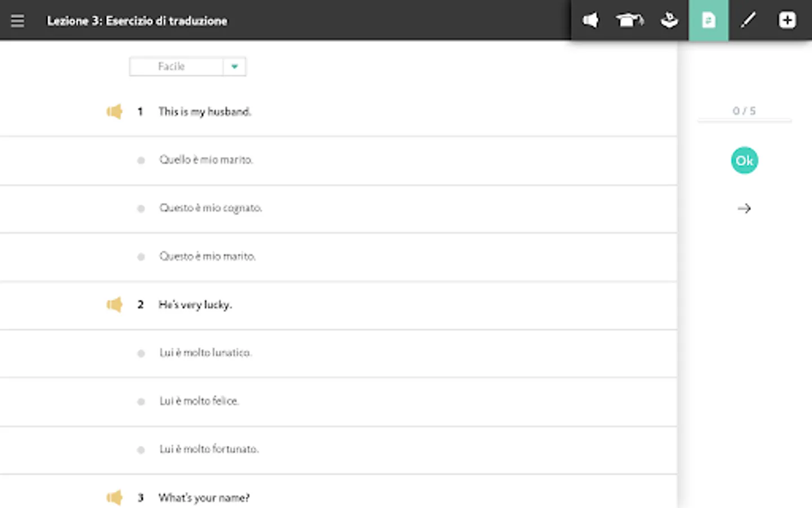
Task: Select radio option 'Questo è mio marito.'
Action: 141,257
